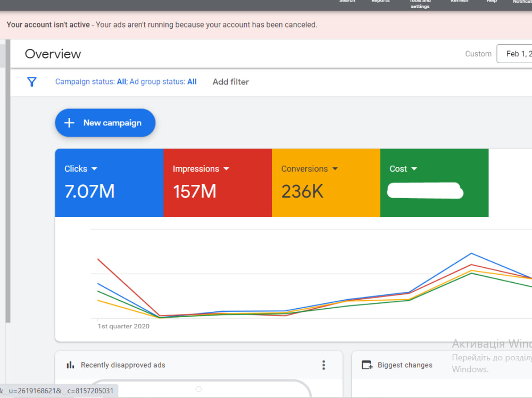Open the Cost metric dropdown arrow

414,168
